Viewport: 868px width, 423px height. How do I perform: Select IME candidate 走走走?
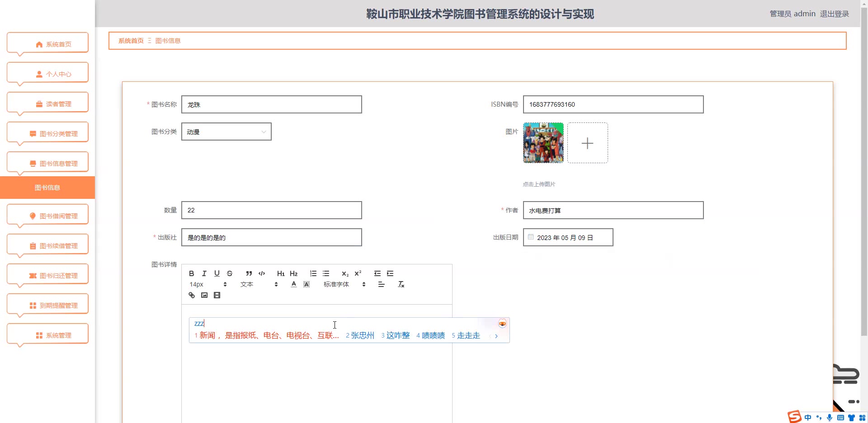[466, 335]
